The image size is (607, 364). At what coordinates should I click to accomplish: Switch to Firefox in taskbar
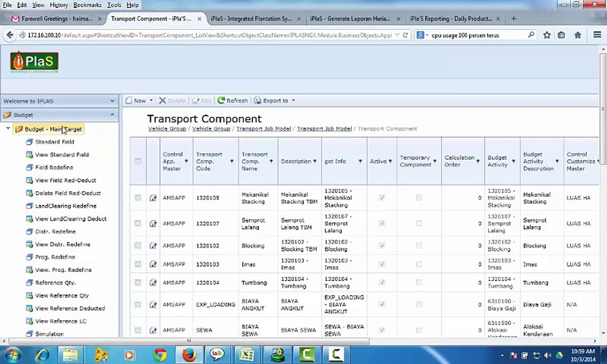point(189,354)
